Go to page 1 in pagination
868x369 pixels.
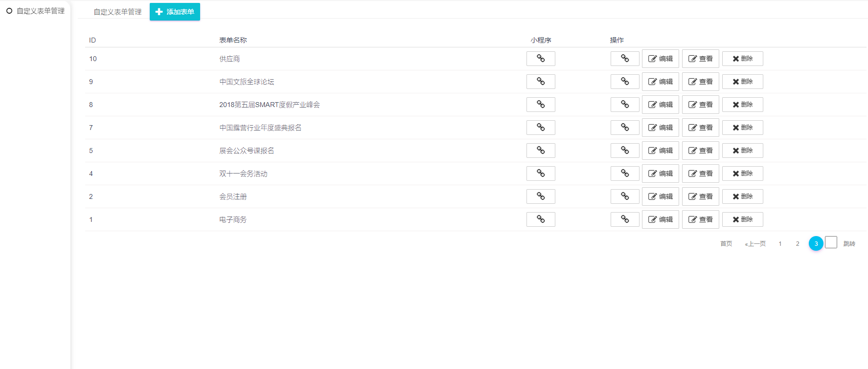[x=780, y=243]
